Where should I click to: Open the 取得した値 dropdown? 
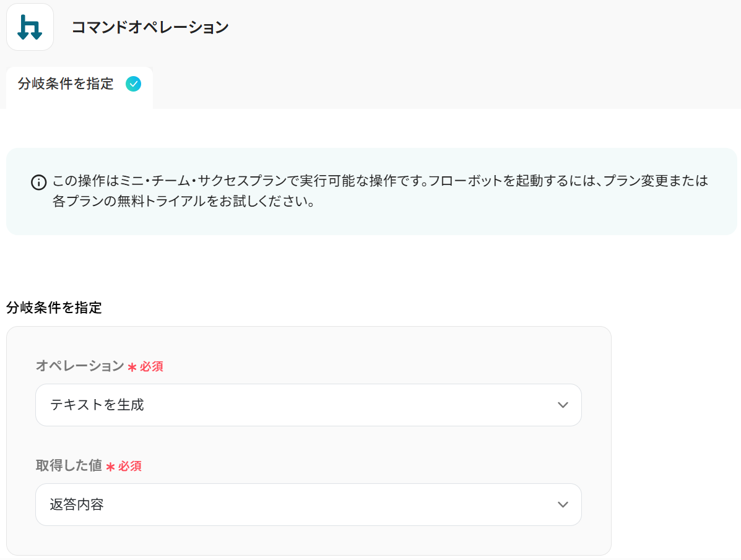click(x=308, y=505)
